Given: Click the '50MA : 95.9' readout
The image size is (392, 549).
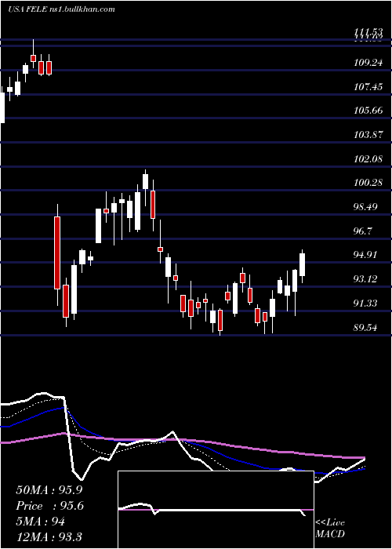Looking at the screenshot, I should click(x=49, y=490).
